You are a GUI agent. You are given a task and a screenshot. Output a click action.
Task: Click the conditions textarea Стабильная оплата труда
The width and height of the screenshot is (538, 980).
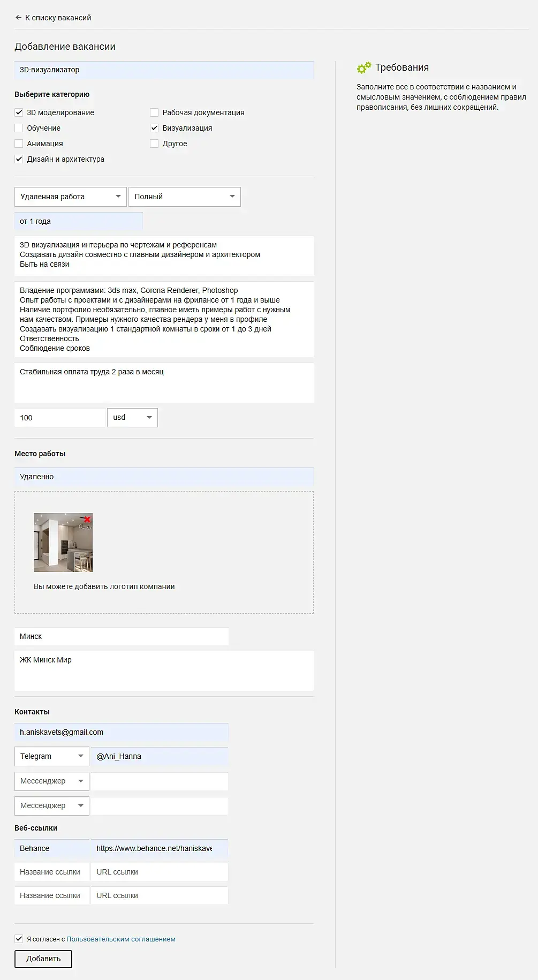164,383
